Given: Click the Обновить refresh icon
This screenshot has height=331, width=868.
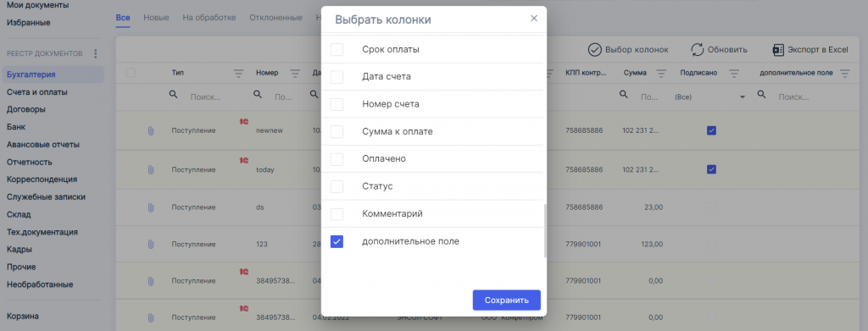Looking at the screenshot, I should tap(698, 50).
